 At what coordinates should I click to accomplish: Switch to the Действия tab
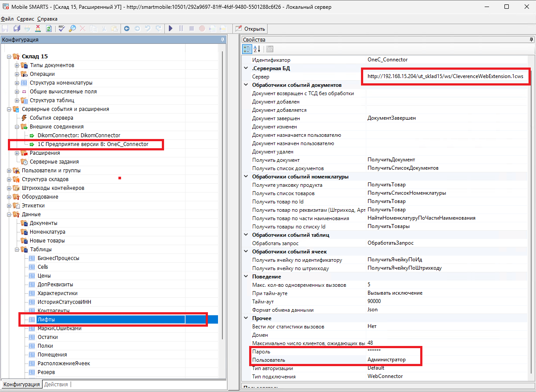pos(56,385)
